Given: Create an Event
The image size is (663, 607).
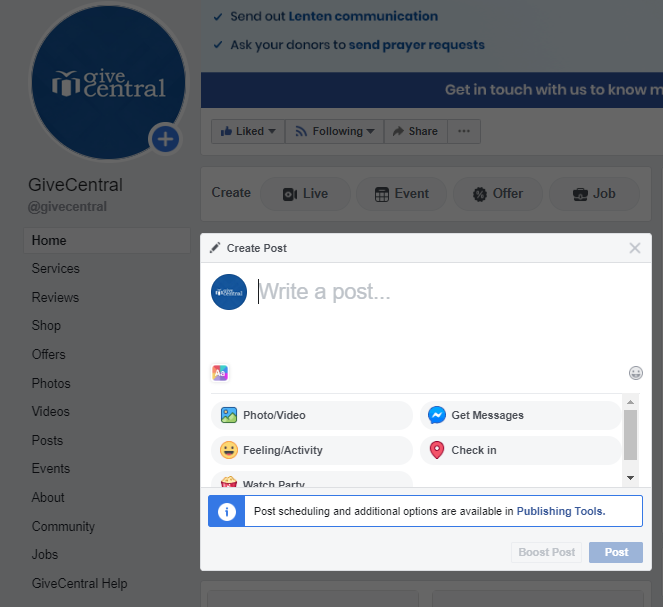Looking at the screenshot, I should tap(402, 194).
